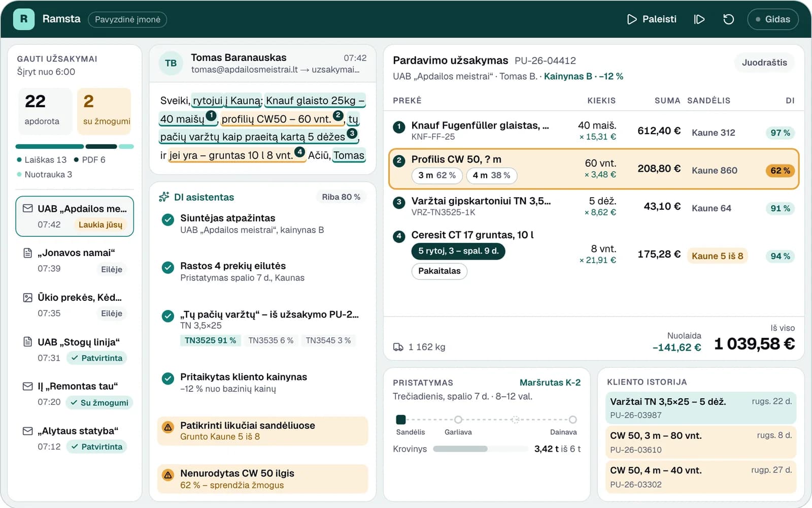
Task: Open the „Jonavos namai" order row
Action: [x=75, y=261]
